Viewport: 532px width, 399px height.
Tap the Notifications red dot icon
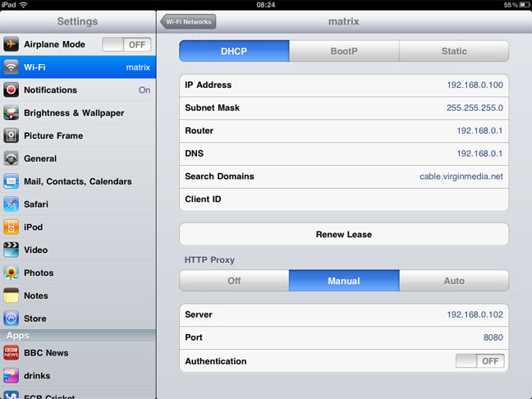pyautogui.click(x=11, y=90)
